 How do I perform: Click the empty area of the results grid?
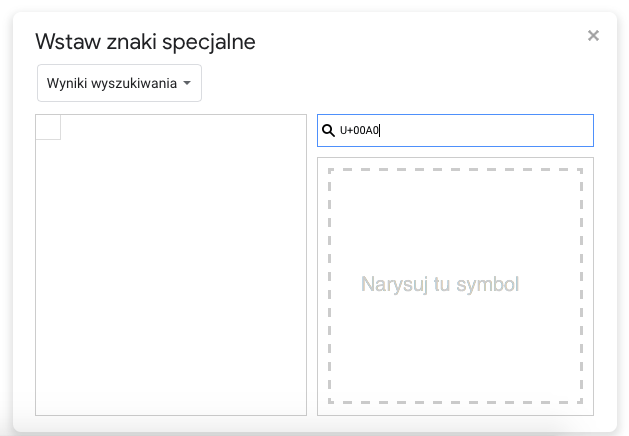click(170, 270)
